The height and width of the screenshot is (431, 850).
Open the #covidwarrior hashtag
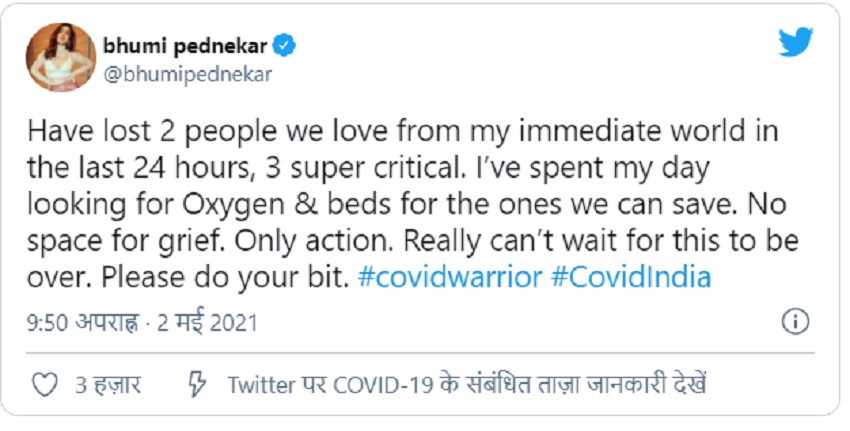click(450, 277)
